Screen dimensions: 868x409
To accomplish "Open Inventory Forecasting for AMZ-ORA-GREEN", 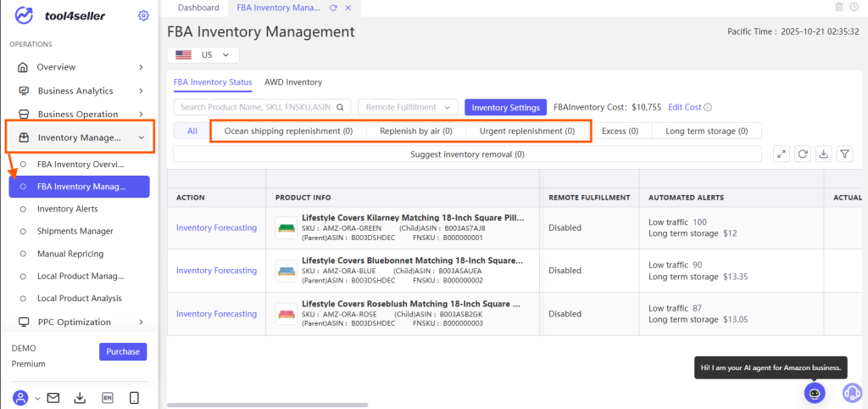I will tap(216, 227).
